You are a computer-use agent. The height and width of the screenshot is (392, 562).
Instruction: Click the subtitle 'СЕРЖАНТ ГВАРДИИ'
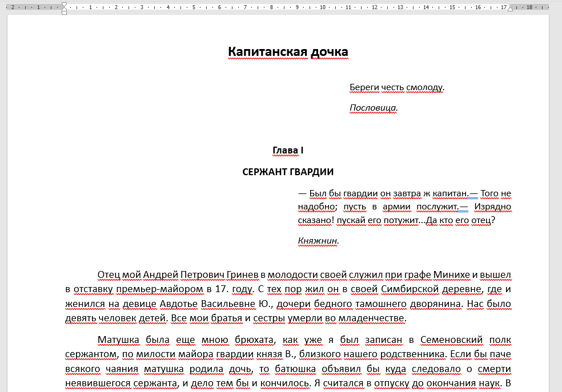[288, 172]
